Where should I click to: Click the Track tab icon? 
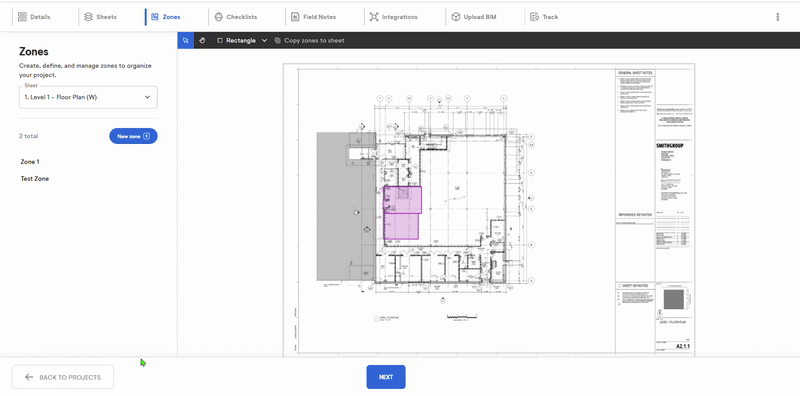[x=535, y=17]
